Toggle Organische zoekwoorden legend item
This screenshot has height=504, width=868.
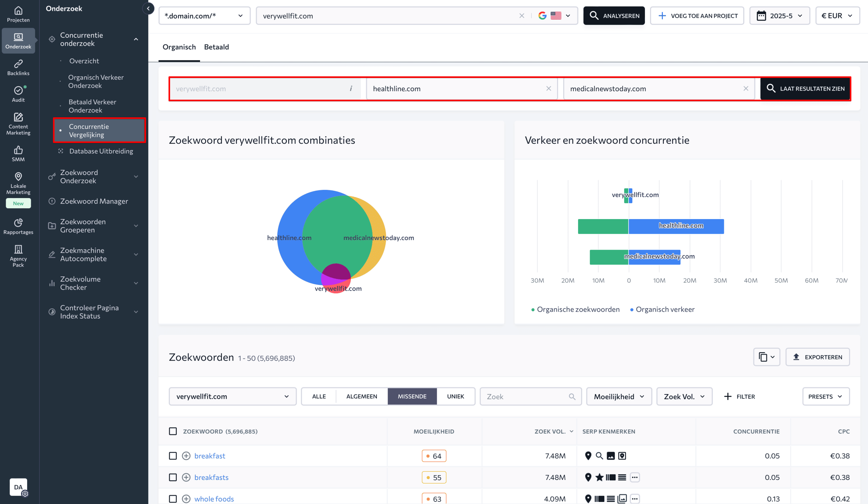(x=575, y=309)
